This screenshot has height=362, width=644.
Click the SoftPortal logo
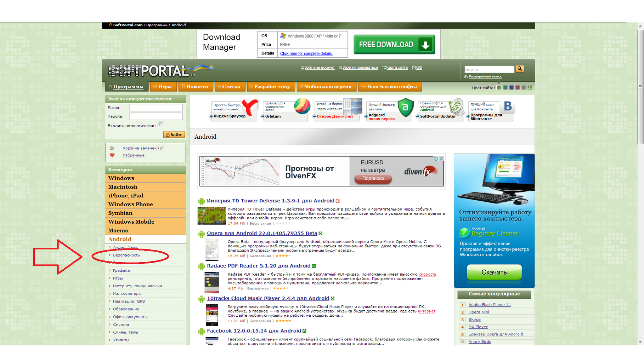click(160, 70)
